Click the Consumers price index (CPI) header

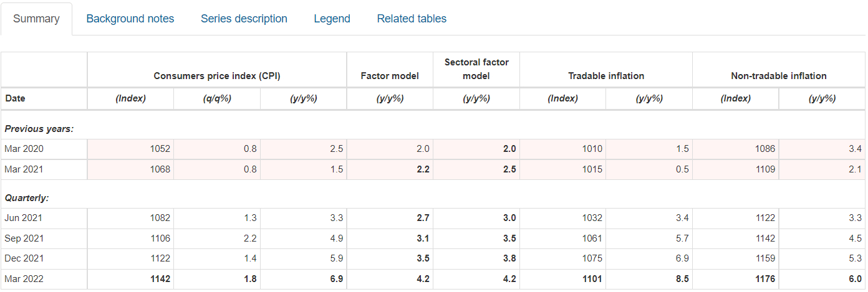(217, 76)
